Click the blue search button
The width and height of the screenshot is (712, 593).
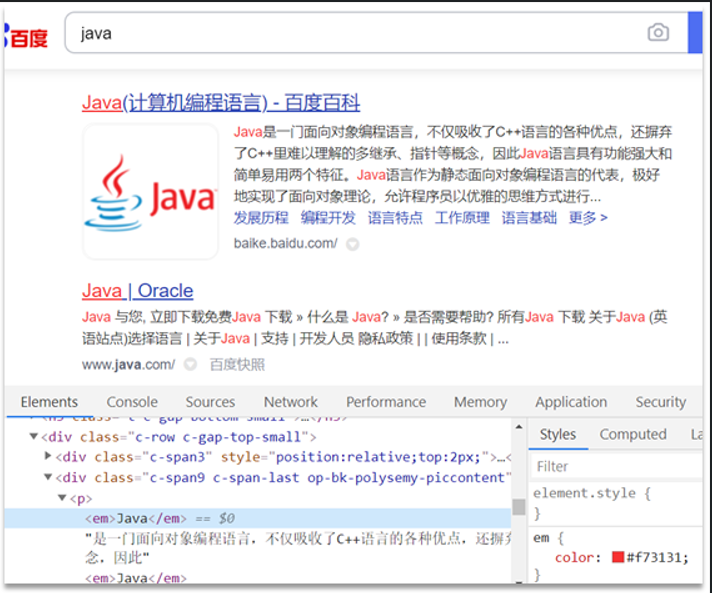click(x=695, y=33)
